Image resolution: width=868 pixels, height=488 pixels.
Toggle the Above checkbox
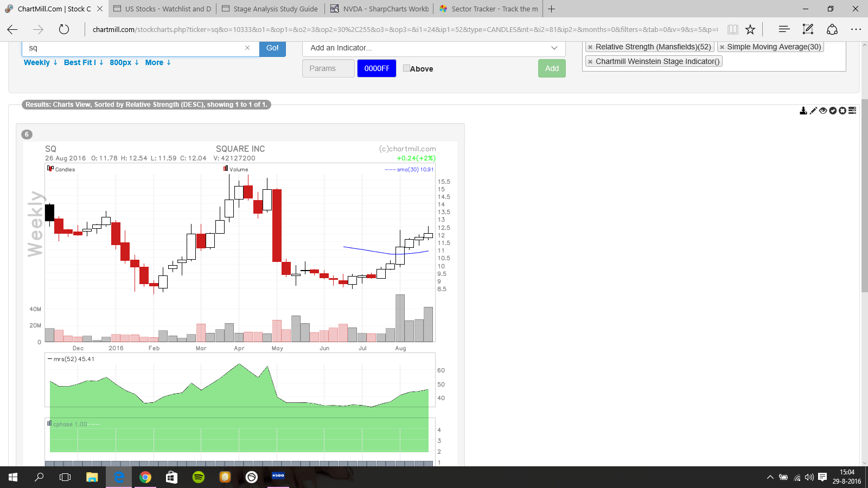click(x=406, y=68)
